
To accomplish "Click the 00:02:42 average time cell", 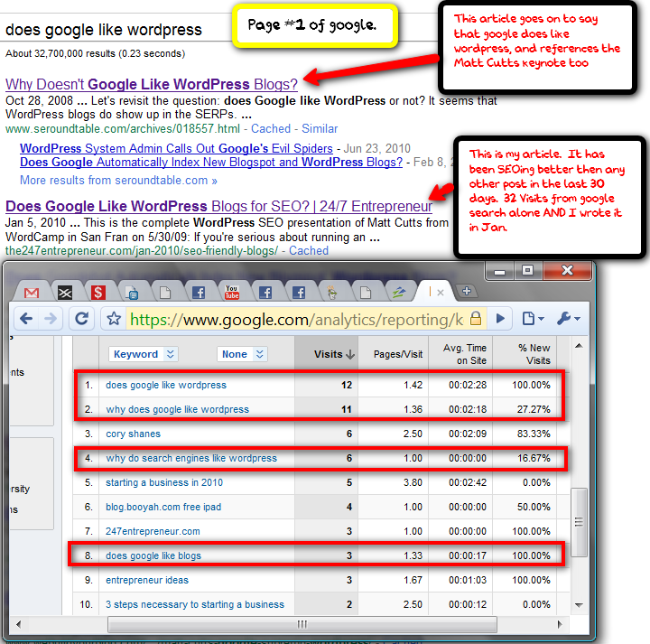I will [468, 482].
